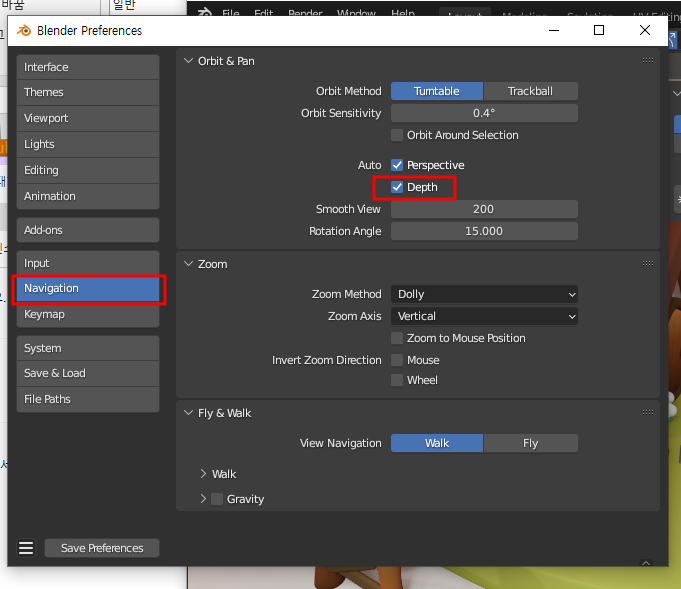The height and width of the screenshot is (589, 681).
Task: Disable Auto Perspective checkbox
Action: tap(397, 165)
